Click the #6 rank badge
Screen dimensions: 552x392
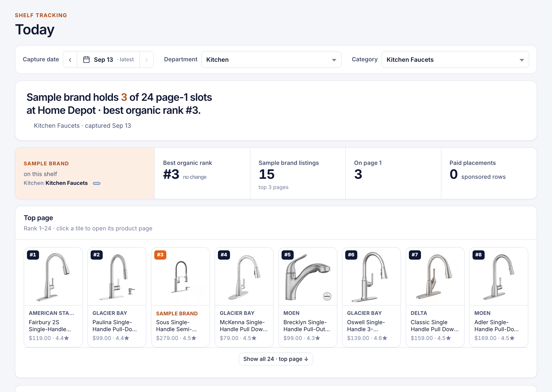pos(351,255)
